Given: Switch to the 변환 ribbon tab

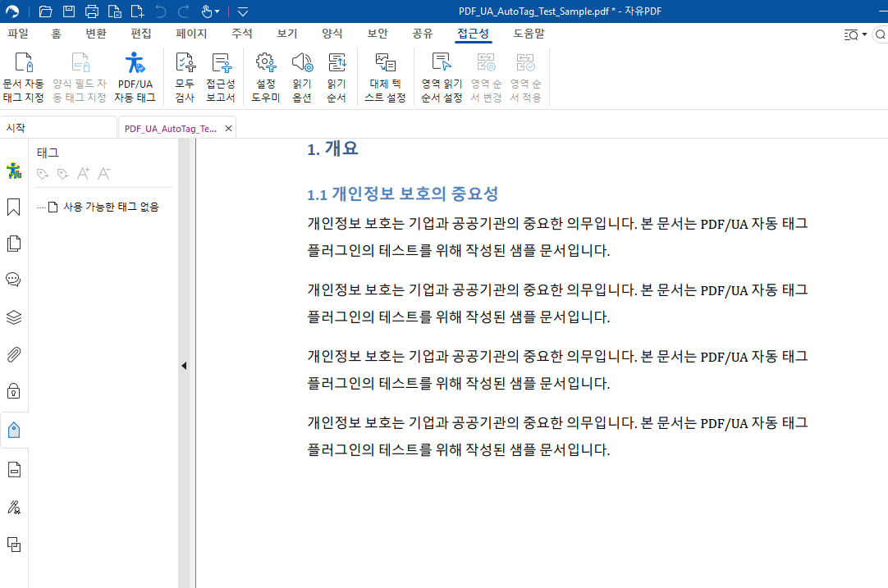Looking at the screenshot, I should tap(96, 34).
